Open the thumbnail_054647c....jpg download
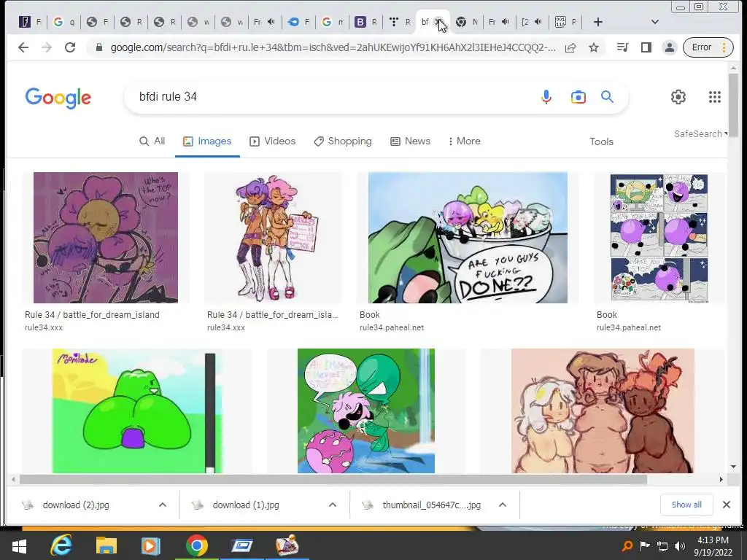 point(431,505)
